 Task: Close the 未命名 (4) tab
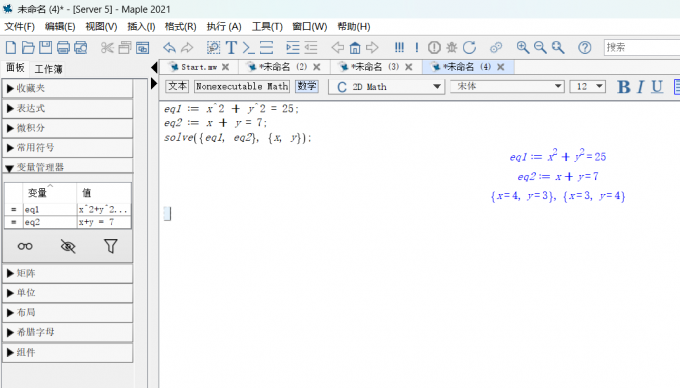(500, 67)
